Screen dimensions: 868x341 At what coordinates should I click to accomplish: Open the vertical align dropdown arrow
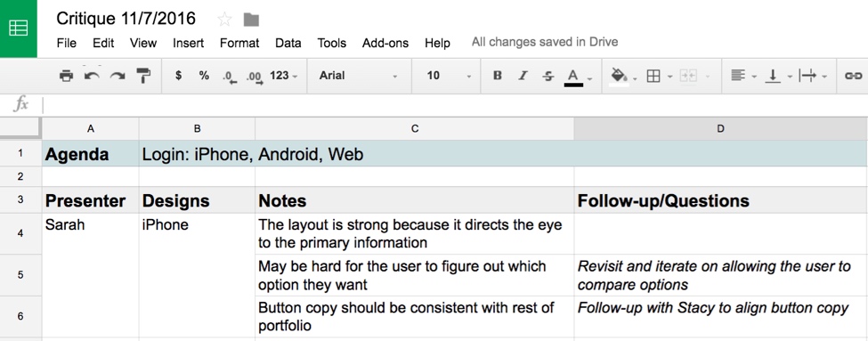click(790, 77)
